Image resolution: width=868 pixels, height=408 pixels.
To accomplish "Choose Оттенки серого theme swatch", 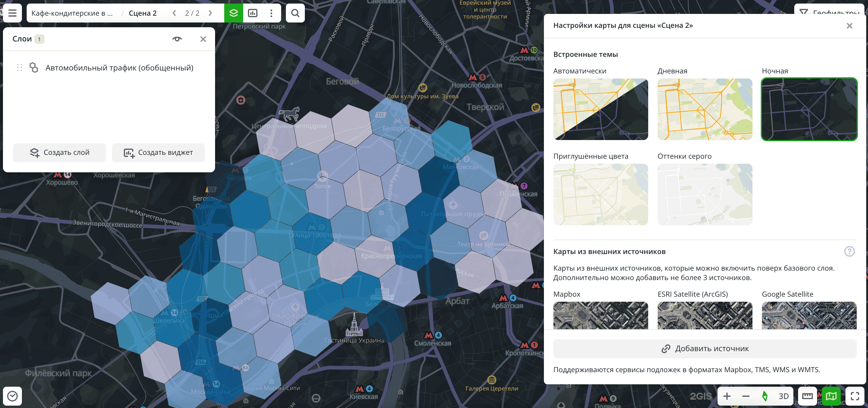I will 704,194.
